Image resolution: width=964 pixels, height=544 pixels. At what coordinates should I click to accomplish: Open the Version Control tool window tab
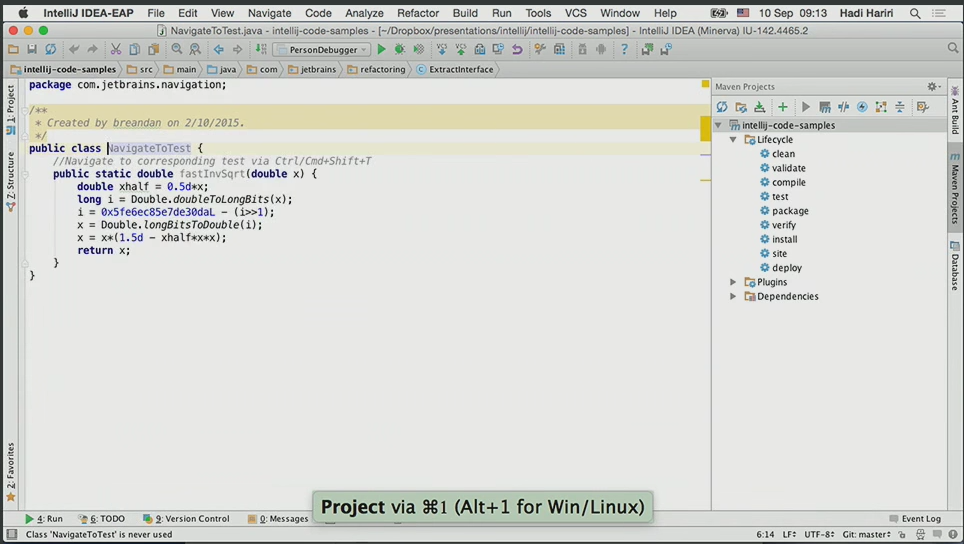click(x=186, y=519)
